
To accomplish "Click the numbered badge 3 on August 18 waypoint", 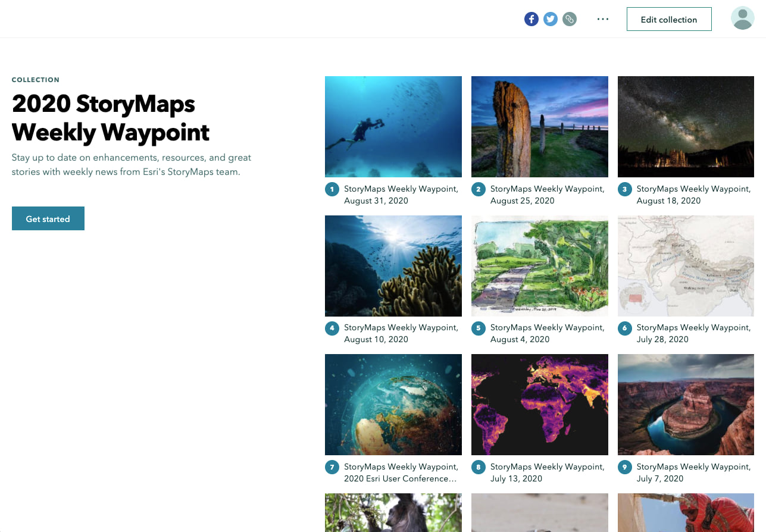I will pyautogui.click(x=624, y=189).
